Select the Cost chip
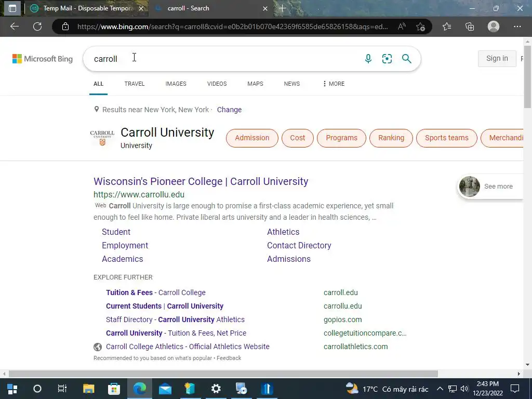The width and height of the screenshot is (532, 399). [298, 138]
